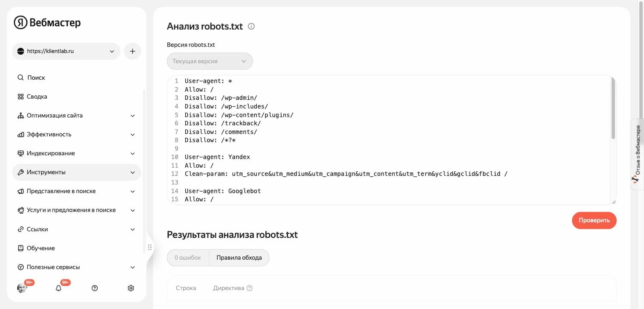
Task: Click the line 'Disallow: /wp-admin/'
Action: click(x=221, y=98)
